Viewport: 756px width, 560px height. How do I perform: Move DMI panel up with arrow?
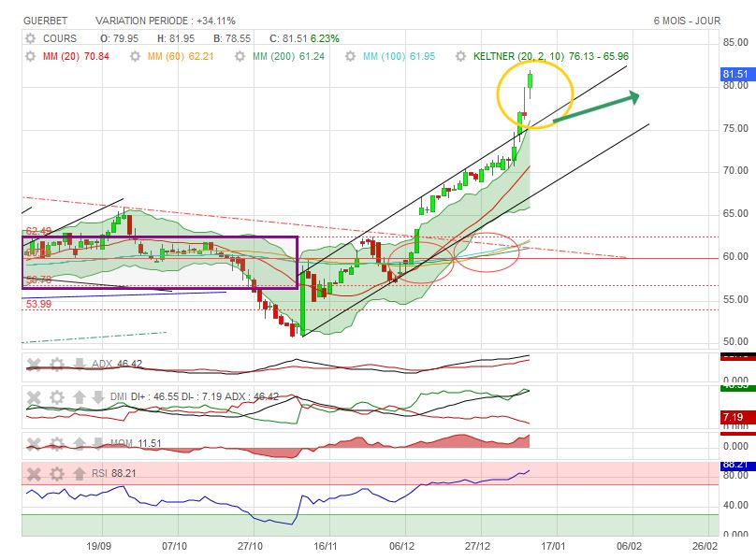80,397
